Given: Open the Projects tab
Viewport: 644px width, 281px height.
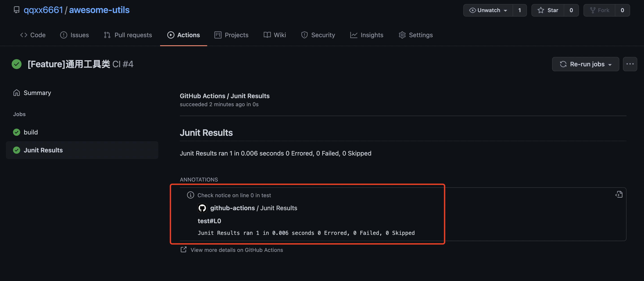Looking at the screenshot, I should (x=231, y=35).
